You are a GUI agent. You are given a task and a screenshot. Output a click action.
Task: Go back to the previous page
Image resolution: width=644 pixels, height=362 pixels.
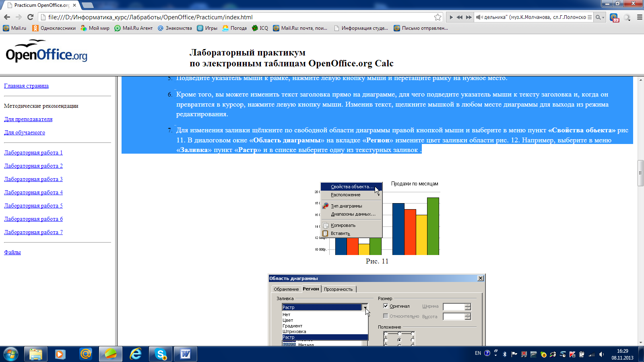point(7,17)
